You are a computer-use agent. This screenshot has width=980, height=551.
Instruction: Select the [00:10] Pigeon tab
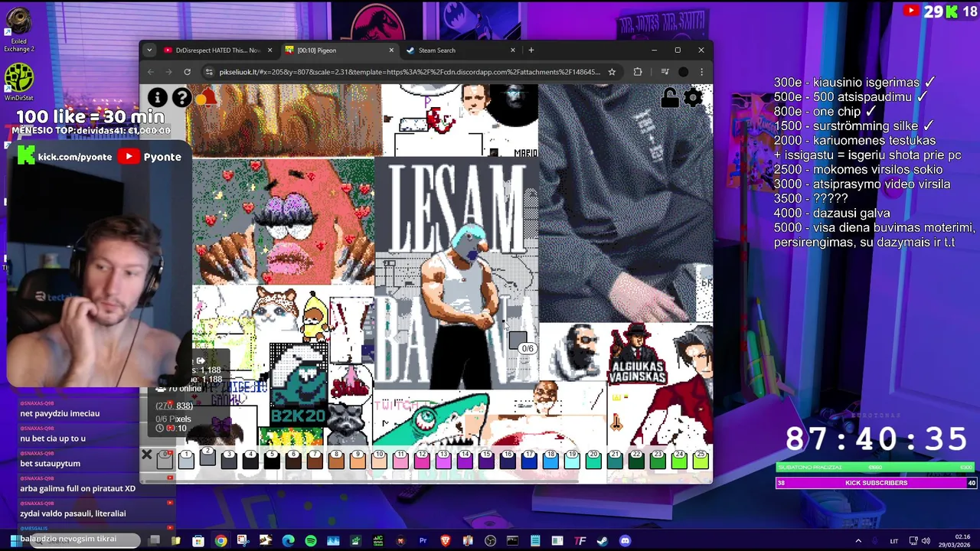(x=339, y=51)
